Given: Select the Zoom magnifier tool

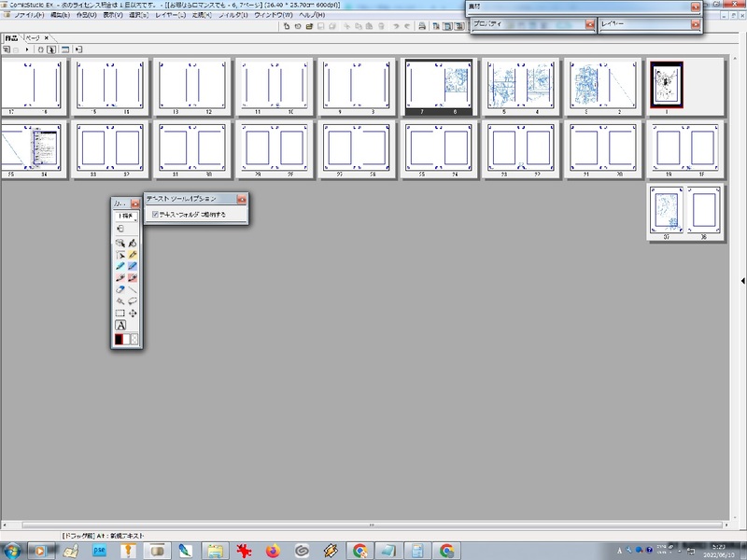Looking at the screenshot, I should point(120,243).
